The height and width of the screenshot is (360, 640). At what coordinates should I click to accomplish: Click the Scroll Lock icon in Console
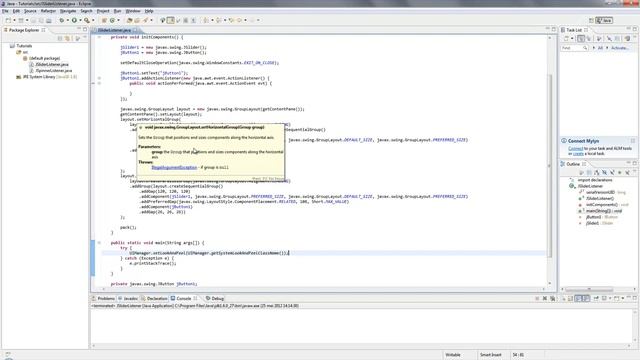570,299
